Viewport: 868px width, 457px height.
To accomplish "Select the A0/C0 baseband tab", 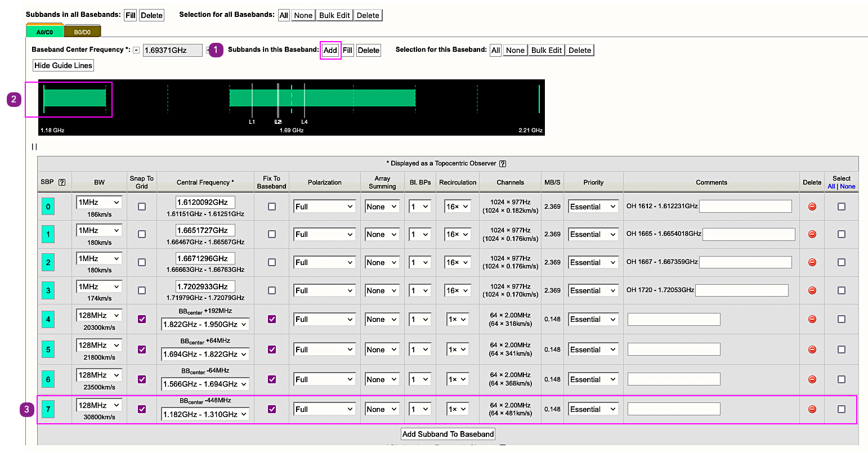I will click(44, 32).
